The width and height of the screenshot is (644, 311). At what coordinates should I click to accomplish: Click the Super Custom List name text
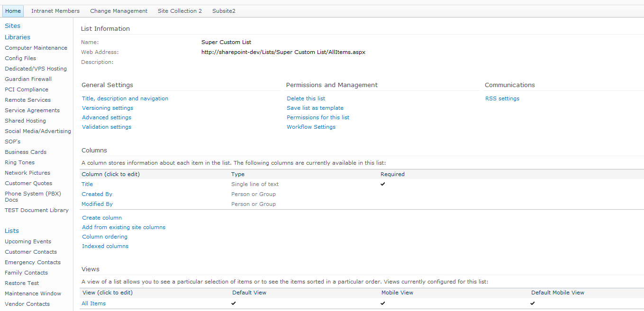227,42
